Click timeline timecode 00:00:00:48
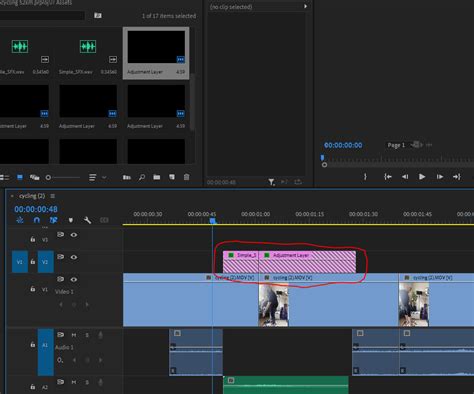Viewport: 474px width, 394px height. coord(36,209)
